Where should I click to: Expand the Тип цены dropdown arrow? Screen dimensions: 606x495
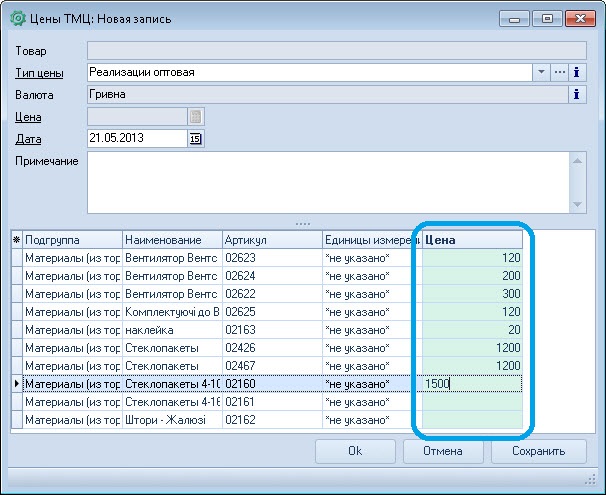click(541, 72)
